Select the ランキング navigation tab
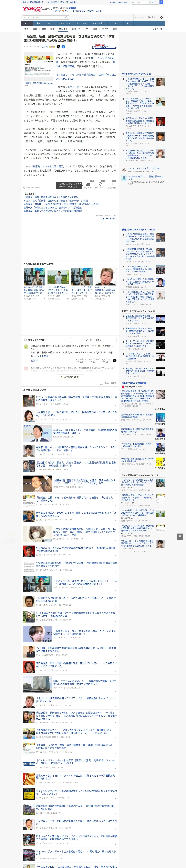This screenshot has height=868, width=186. tap(115, 24)
